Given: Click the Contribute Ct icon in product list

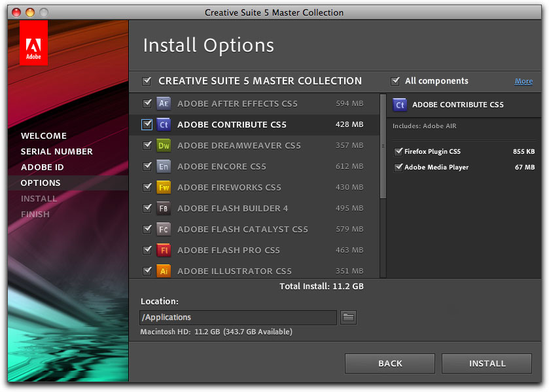Looking at the screenshot, I should pos(164,124).
